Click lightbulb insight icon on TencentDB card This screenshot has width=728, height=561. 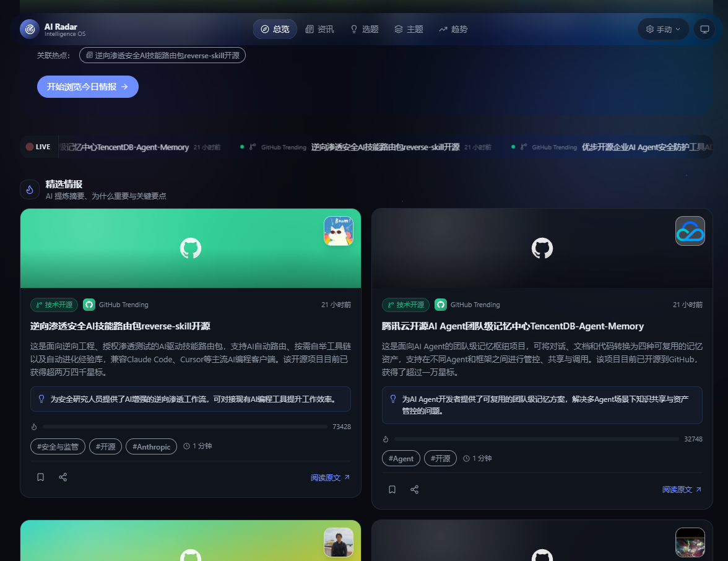click(x=392, y=399)
